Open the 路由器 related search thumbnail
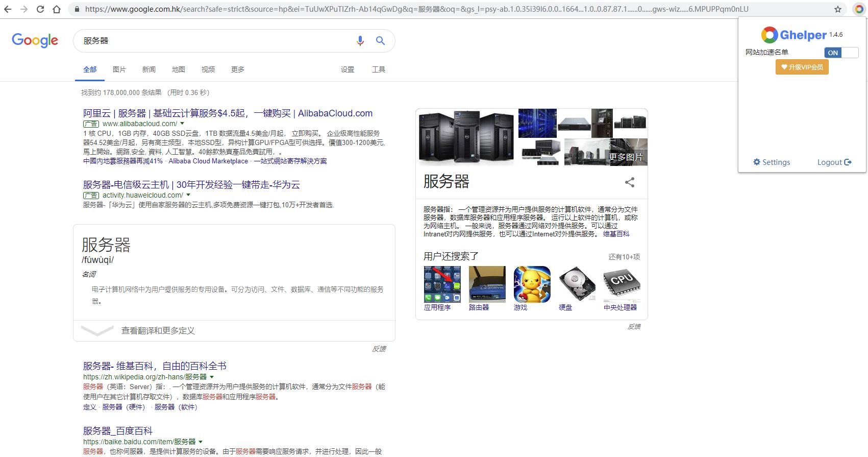Viewport: 868px width, 457px height. 487,284
